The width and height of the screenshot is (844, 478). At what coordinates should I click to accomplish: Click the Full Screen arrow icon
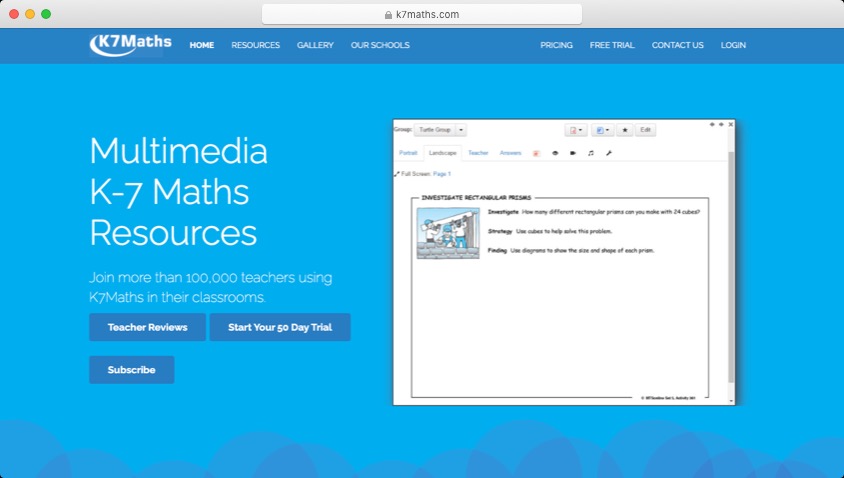[x=397, y=174]
